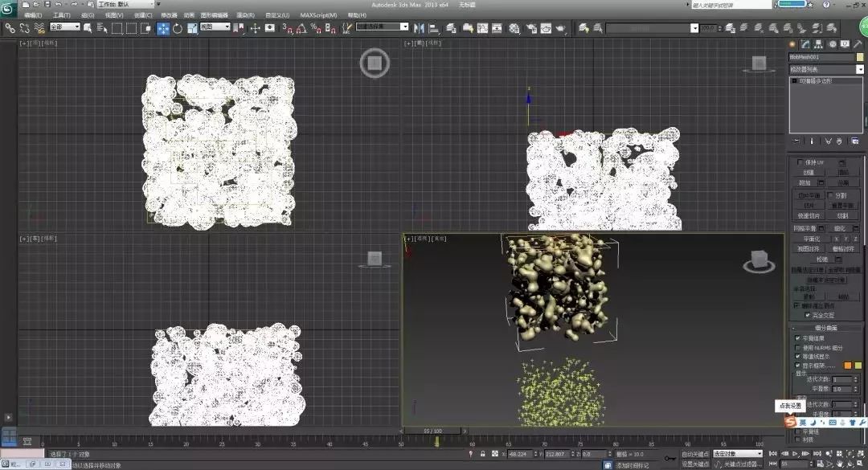Image resolution: width=868 pixels, height=470 pixels.
Task: Open the Material Editor sphere icon
Action: [x=514, y=27]
